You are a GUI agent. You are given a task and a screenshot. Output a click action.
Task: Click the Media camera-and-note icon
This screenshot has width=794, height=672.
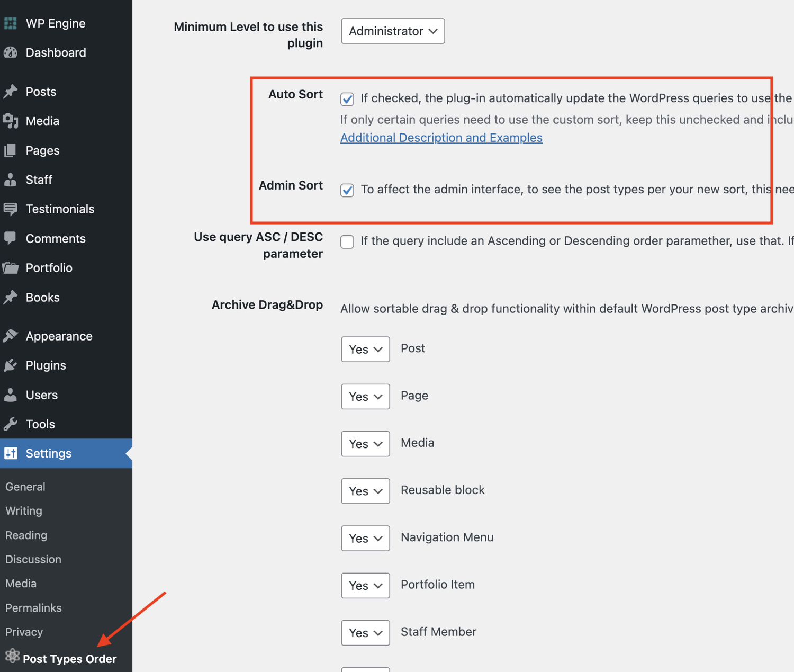[11, 121]
